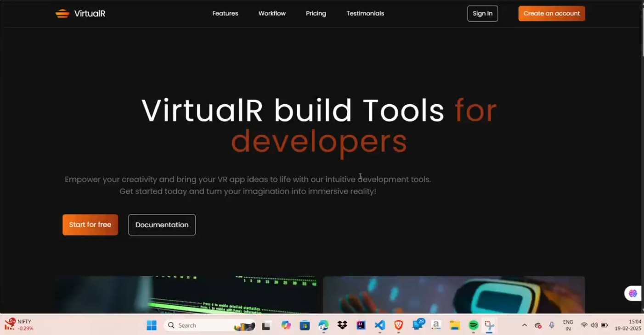The height and width of the screenshot is (335, 644).
Task: Open Visual Studio Code from taskbar
Action: coord(380,325)
